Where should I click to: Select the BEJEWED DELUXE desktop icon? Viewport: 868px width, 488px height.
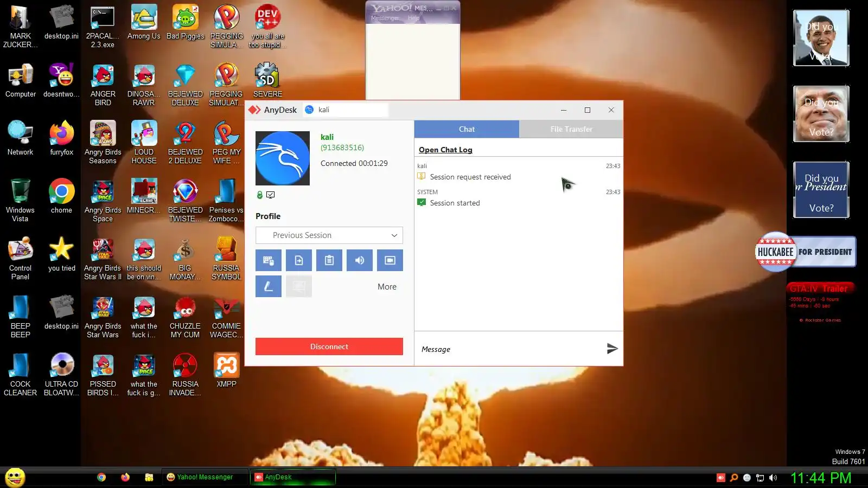[x=186, y=84]
